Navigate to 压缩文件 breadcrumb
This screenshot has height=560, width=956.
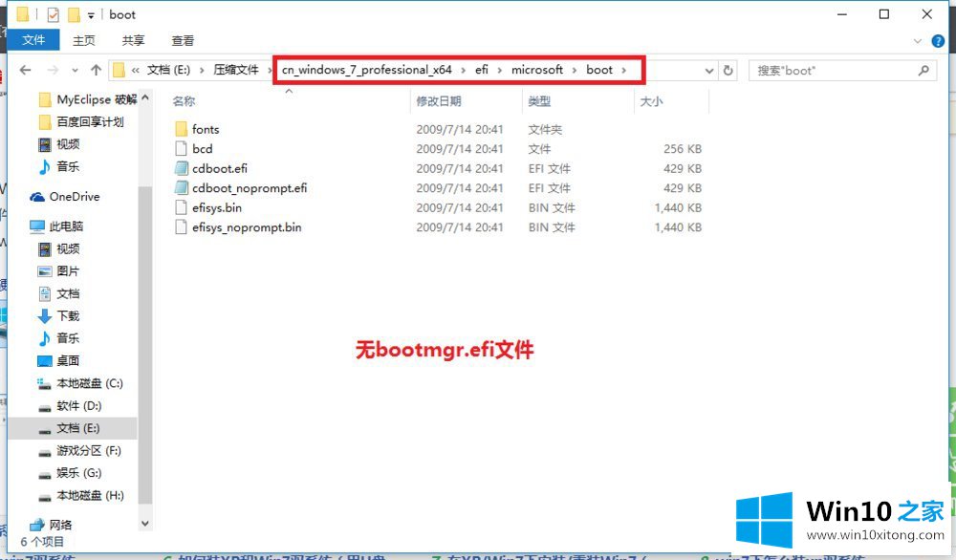pos(236,70)
